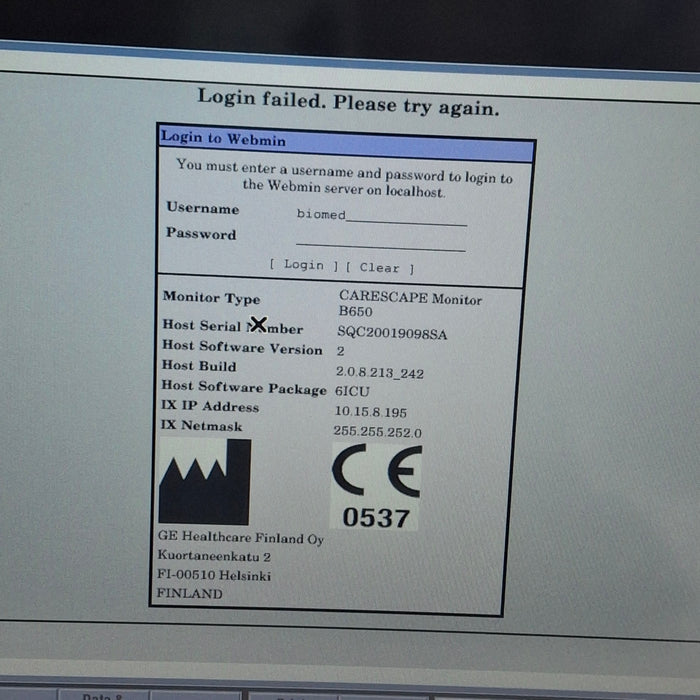Click 'Kuortaneenkatu 2' address line
This screenshot has height=700, width=700.
(214, 556)
